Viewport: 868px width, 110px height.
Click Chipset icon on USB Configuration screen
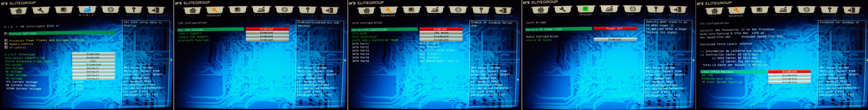(x=238, y=10)
